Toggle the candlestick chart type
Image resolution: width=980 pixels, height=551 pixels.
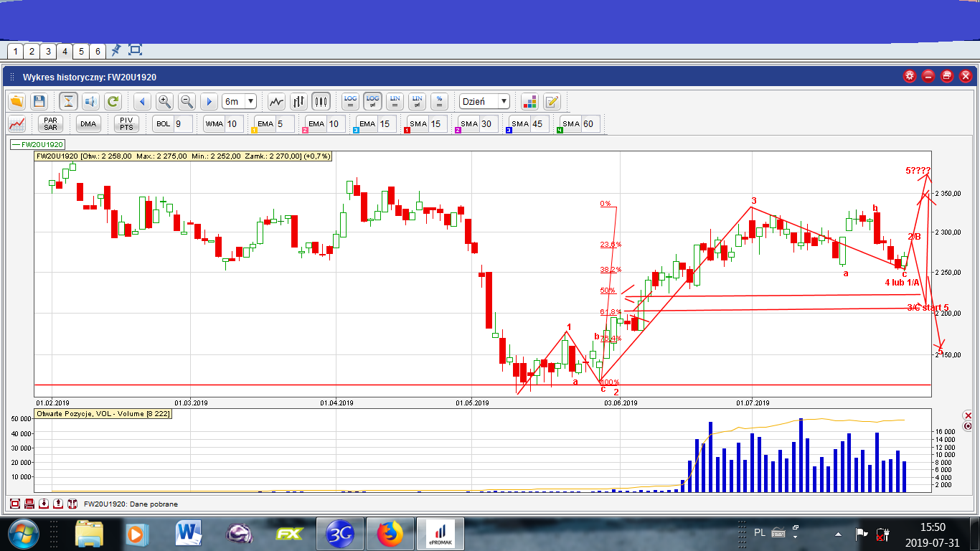pyautogui.click(x=321, y=101)
